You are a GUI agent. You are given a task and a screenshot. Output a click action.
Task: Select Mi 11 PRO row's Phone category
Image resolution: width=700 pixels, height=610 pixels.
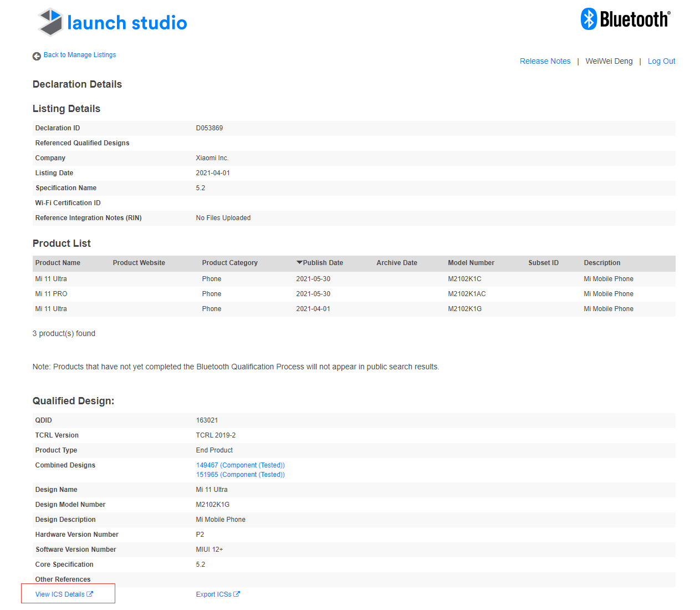pos(212,294)
